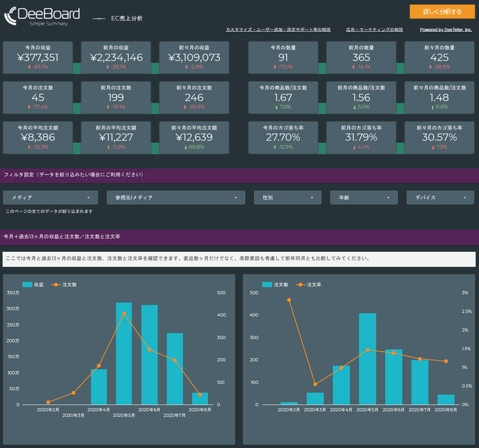
Task: Click the orange 詳しく分析する button
Action: click(442, 12)
